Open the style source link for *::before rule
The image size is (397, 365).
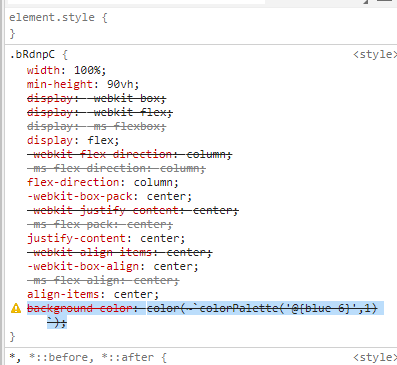pyautogui.click(x=375, y=357)
